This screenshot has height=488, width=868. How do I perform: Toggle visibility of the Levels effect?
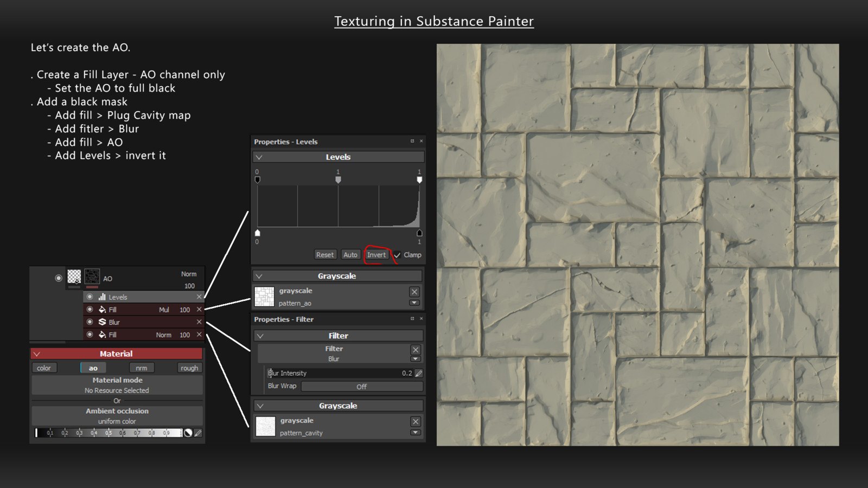tap(90, 297)
